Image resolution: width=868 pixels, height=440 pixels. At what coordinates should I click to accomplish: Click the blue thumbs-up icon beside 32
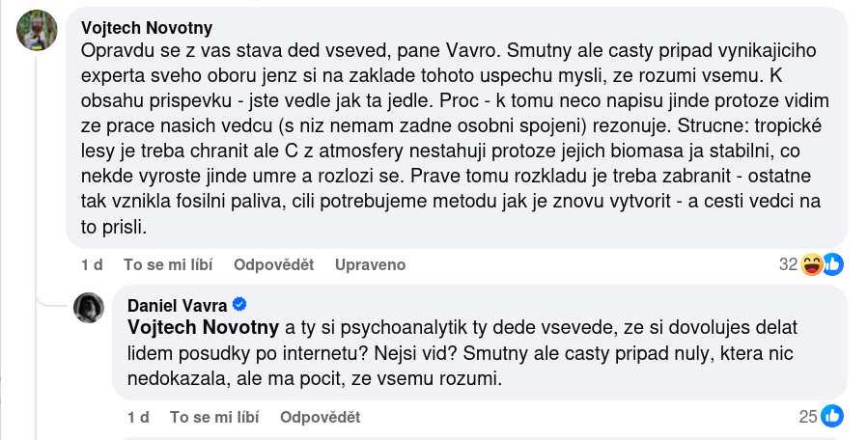tap(832, 263)
